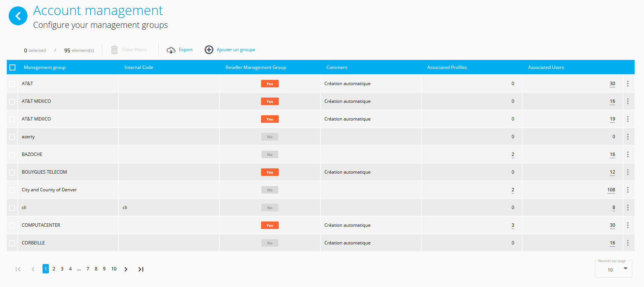Open actions menu for BOUYGUES TELECOM row

pyautogui.click(x=627, y=172)
